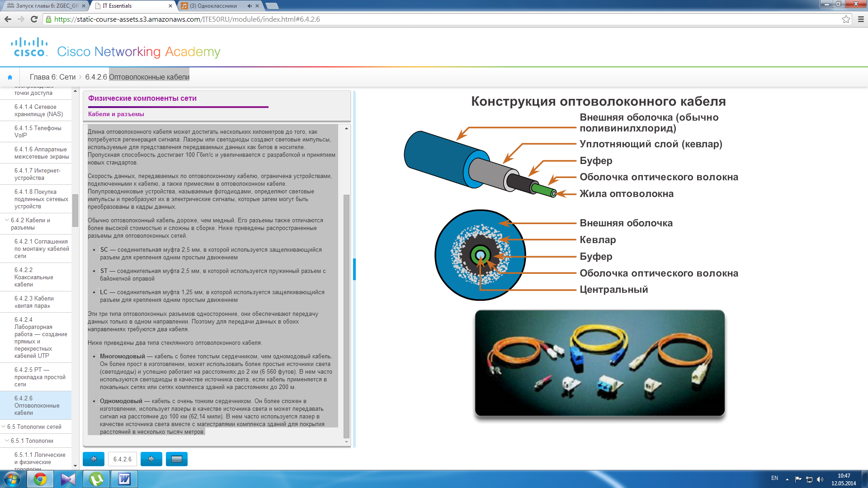Collapse 6.5.1 Топологии subsection
The width and height of the screenshot is (868, 488).
coord(7,441)
